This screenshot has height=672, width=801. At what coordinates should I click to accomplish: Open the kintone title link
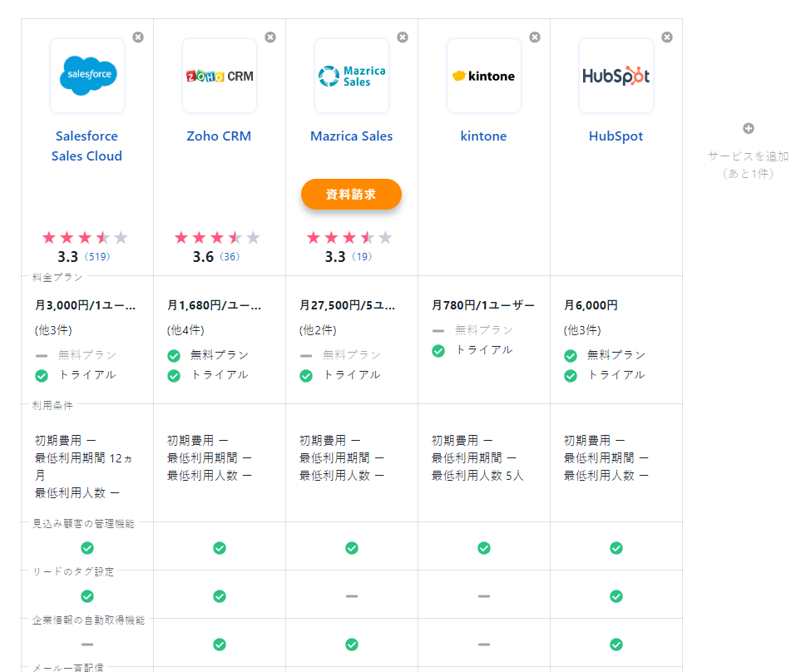(484, 136)
